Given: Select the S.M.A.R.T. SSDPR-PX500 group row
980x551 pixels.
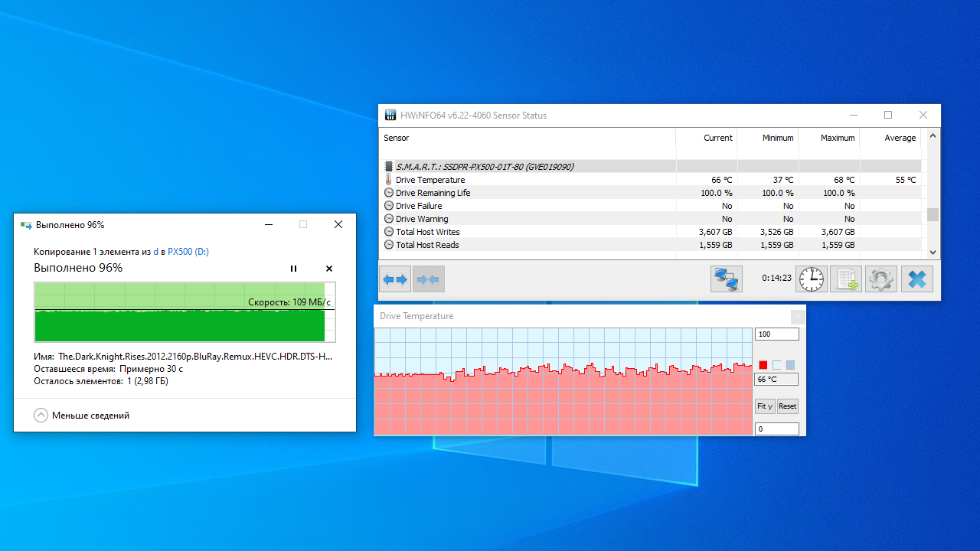Looking at the screenshot, I should 650,166.
